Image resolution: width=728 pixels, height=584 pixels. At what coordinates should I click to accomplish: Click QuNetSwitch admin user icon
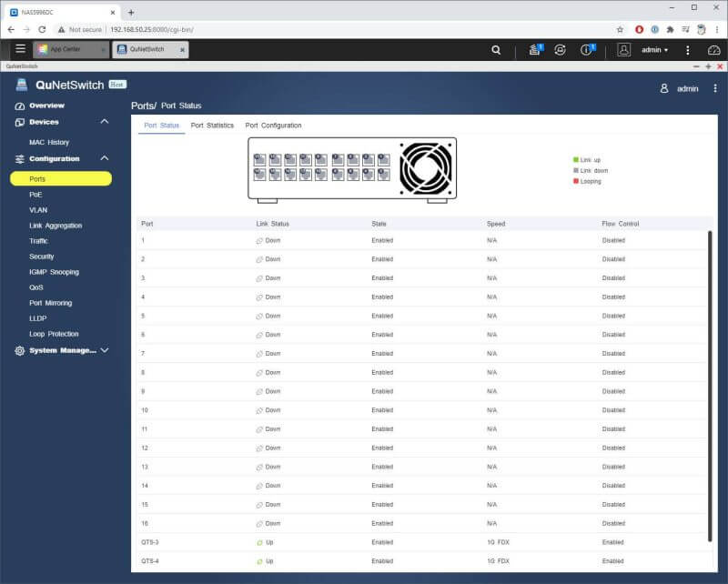click(x=664, y=88)
